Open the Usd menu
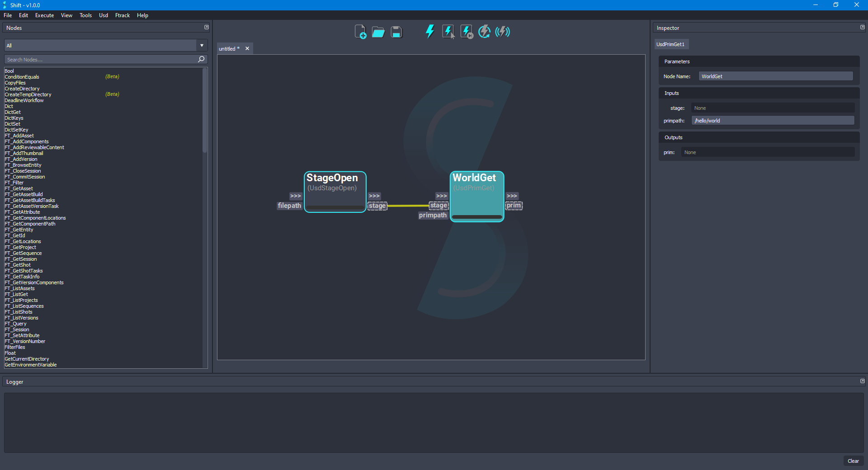 103,15
